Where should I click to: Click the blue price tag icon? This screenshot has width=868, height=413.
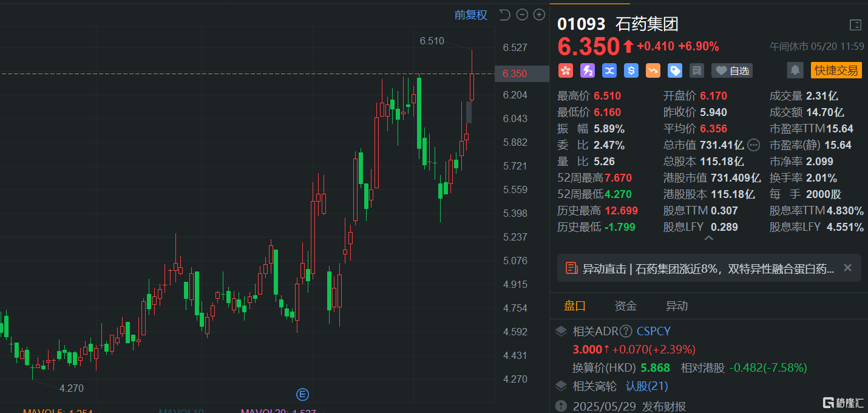pos(675,70)
